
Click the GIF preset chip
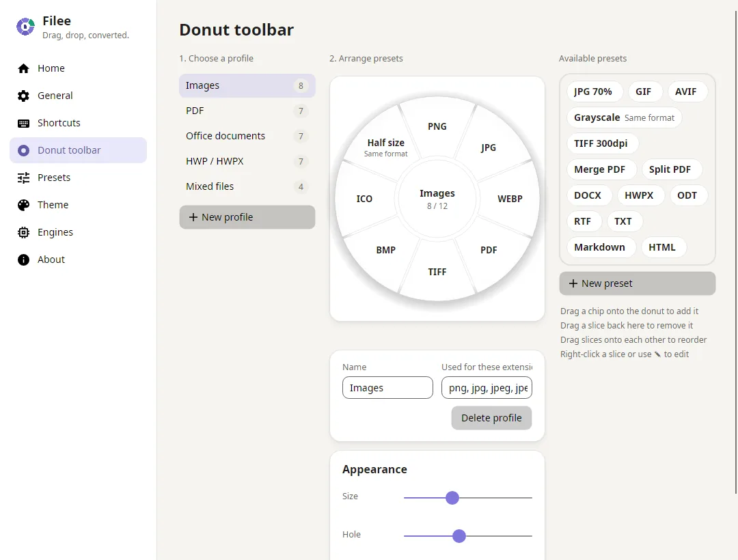pos(644,92)
